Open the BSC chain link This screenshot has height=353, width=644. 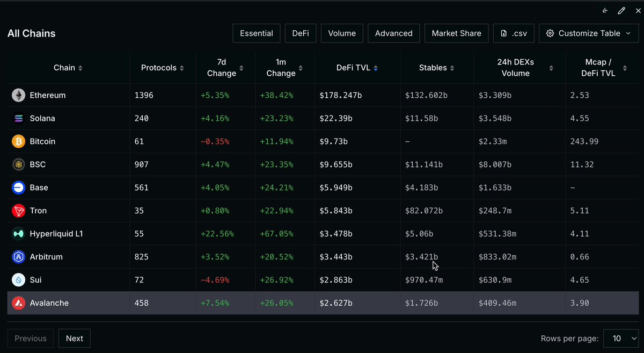coord(38,164)
